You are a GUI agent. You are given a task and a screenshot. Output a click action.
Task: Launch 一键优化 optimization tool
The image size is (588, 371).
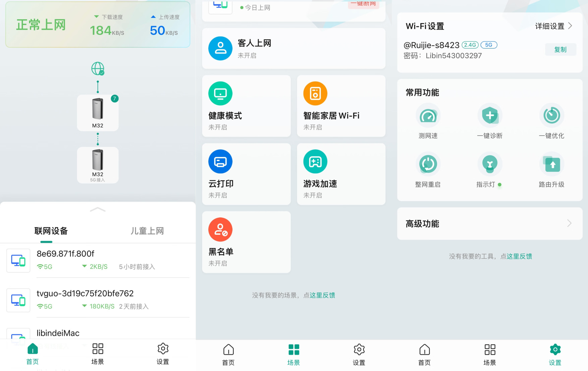552,116
